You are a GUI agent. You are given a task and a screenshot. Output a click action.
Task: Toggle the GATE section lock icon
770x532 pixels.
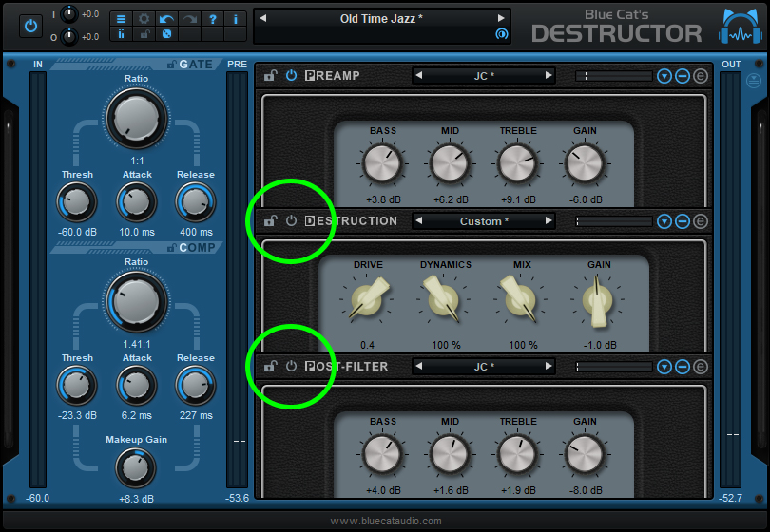tap(172, 65)
